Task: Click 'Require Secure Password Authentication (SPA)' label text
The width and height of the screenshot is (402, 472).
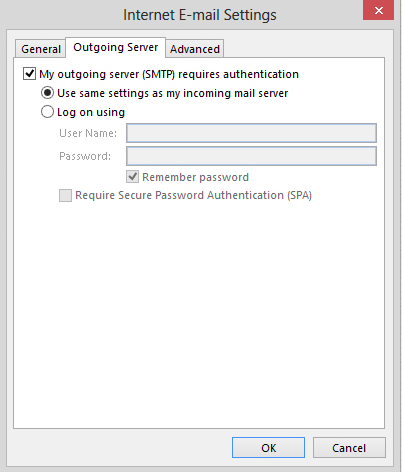Action: click(x=193, y=195)
